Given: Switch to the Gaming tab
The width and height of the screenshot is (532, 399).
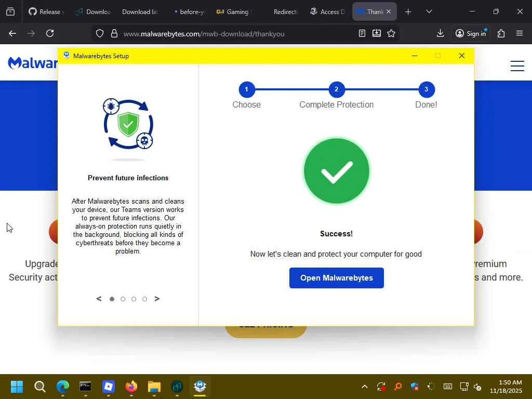Looking at the screenshot, I should [x=234, y=11].
